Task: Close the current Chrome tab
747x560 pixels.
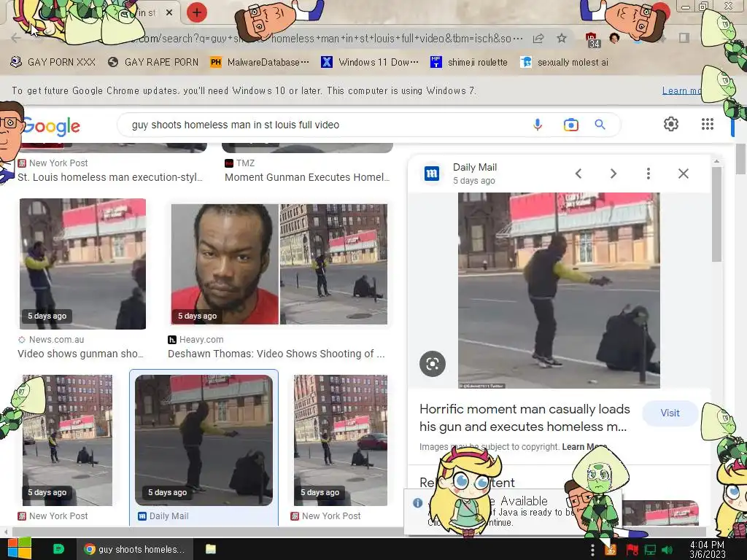Action: (169, 13)
